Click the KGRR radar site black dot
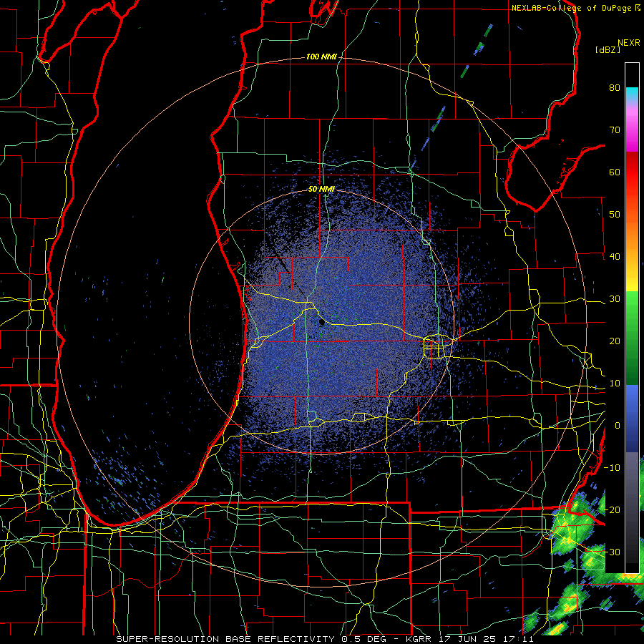Image resolution: width=644 pixels, height=644 pixels. point(321,323)
